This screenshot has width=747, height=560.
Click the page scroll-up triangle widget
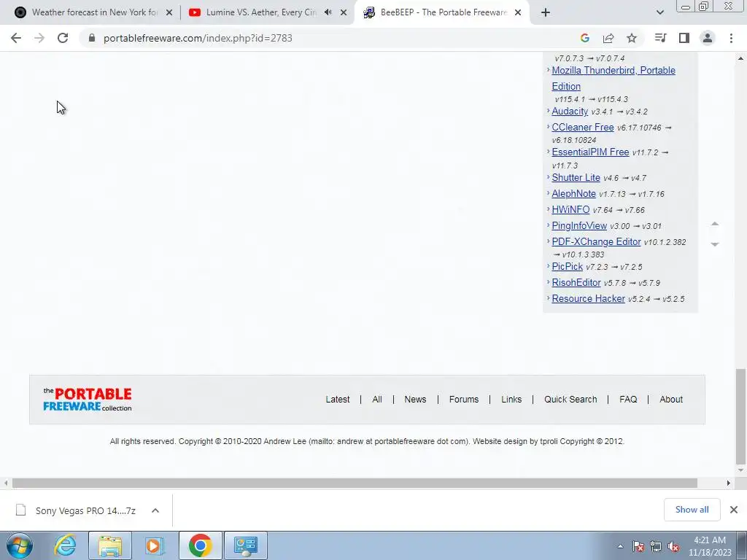pos(715,223)
